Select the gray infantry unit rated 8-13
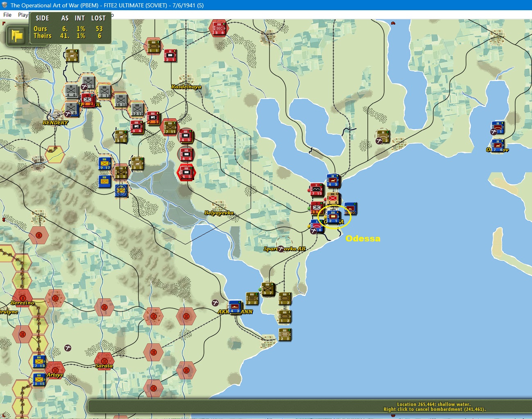532x419 pixels. tap(105, 91)
